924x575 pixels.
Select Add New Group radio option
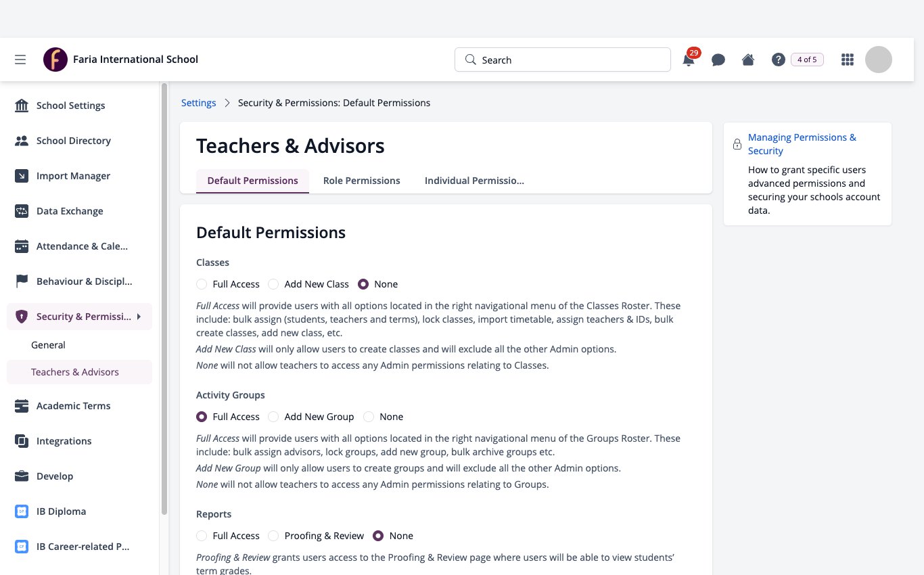[x=273, y=417]
